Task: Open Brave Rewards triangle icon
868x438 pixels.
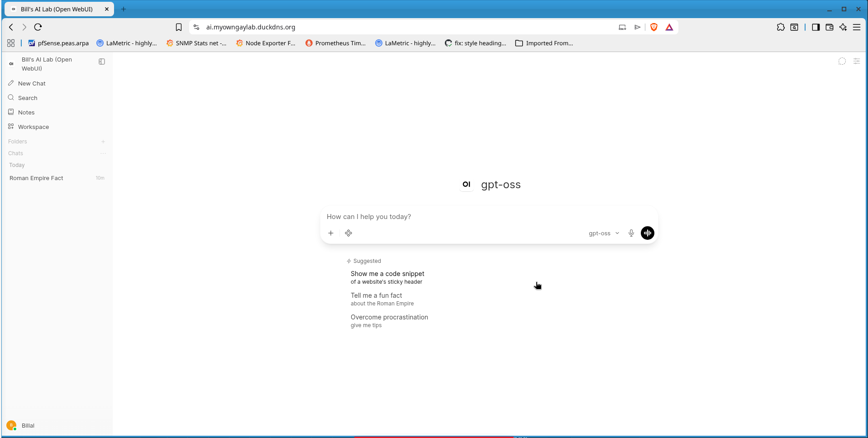Action: (x=669, y=27)
